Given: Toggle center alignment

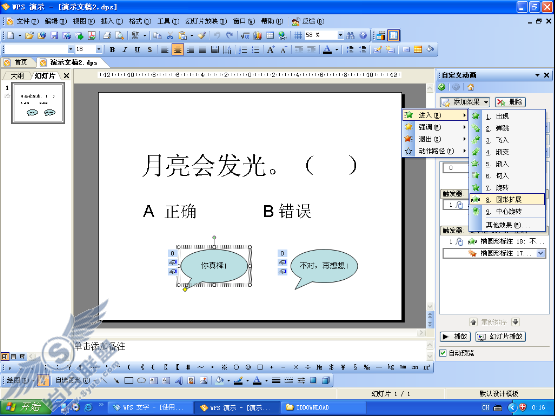Looking at the screenshot, I should click(177, 50).
